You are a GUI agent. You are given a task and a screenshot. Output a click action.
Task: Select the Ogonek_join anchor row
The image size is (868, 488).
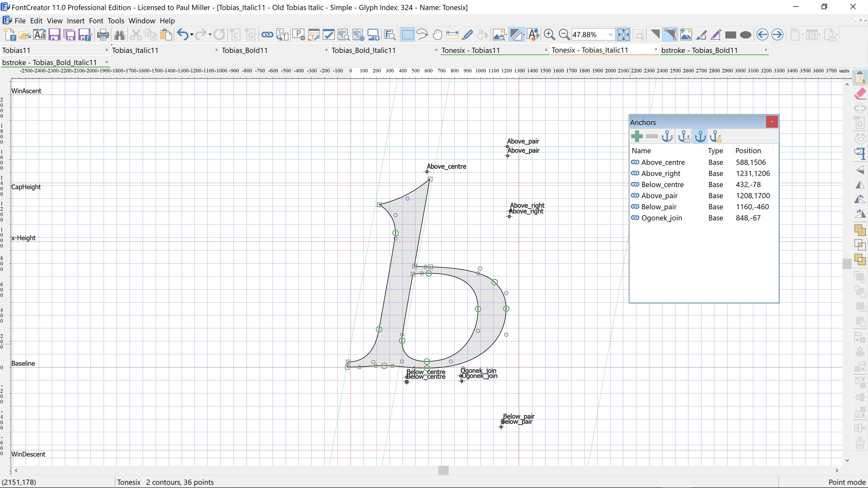(x=704, y=218)
